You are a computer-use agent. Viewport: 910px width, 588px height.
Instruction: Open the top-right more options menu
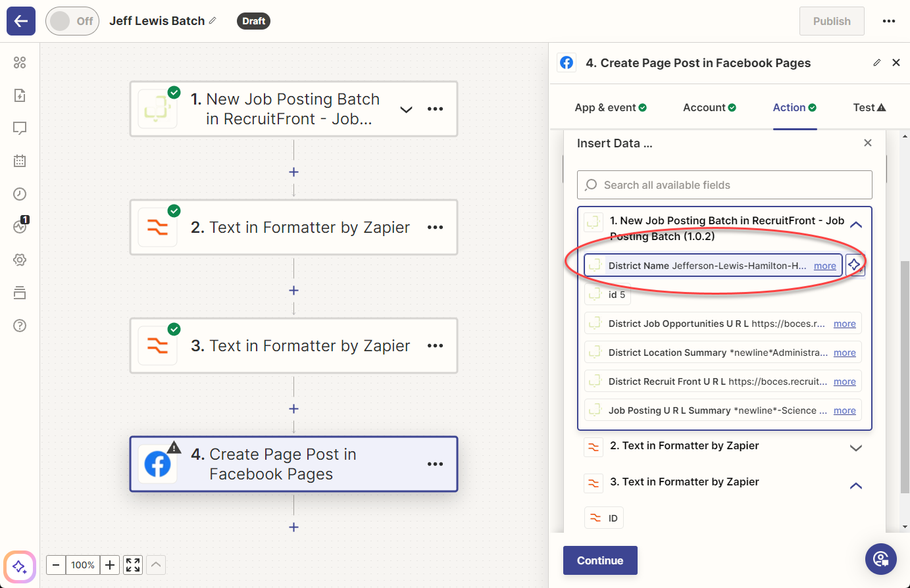(889, 21)
